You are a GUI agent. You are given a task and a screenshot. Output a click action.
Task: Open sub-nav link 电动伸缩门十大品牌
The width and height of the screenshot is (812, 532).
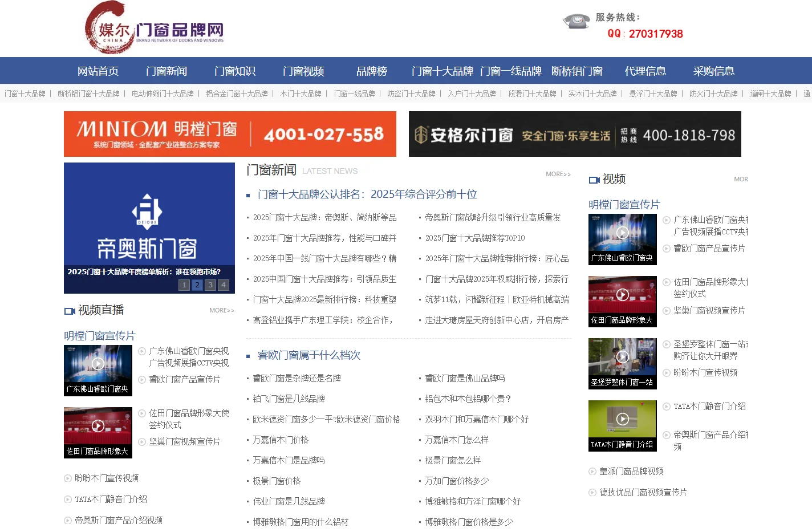coord(163,94)
